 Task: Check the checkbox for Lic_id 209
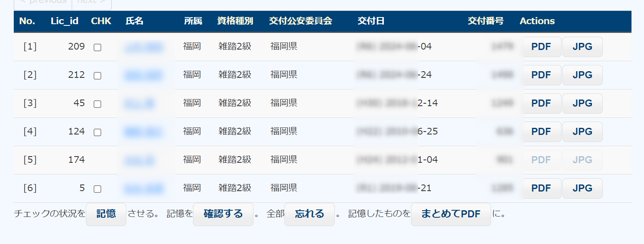tap(98, 47)
